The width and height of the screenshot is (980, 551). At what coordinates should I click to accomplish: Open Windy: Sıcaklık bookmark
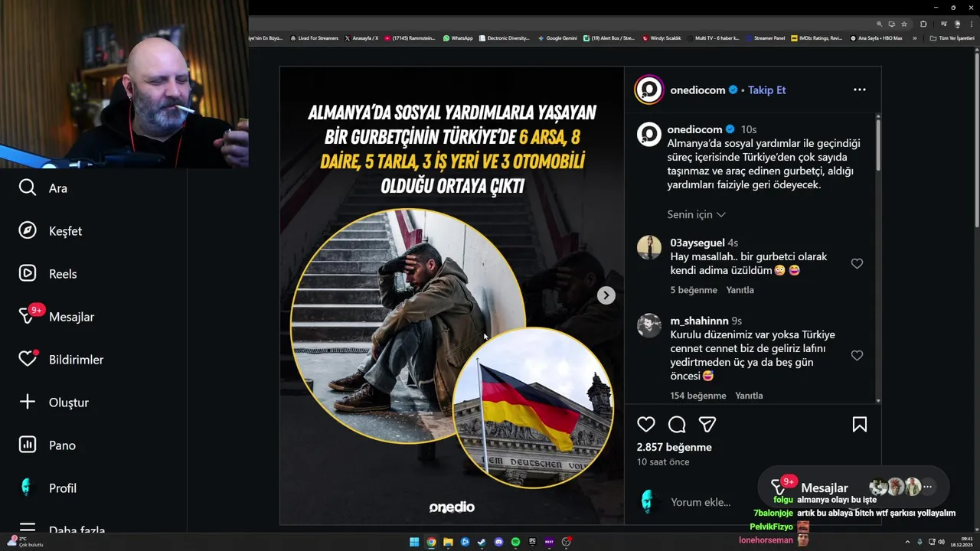[x=661, y=38]
